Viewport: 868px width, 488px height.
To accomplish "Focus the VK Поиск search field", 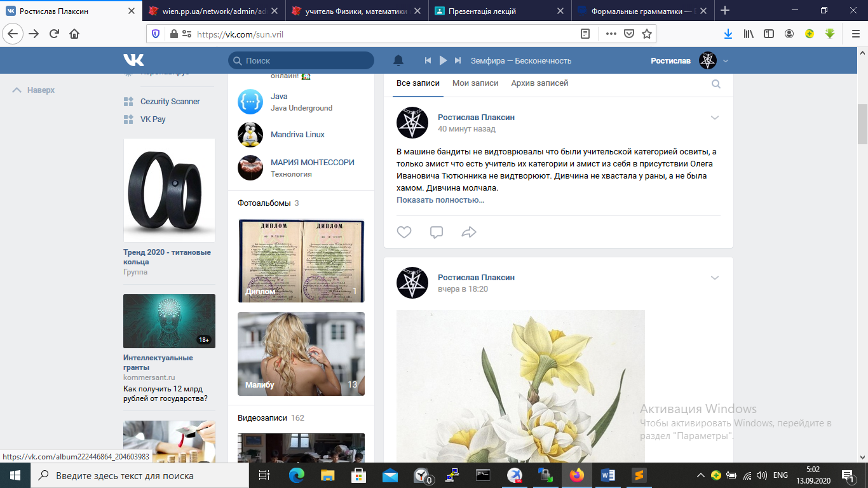I will pos(301,60).
